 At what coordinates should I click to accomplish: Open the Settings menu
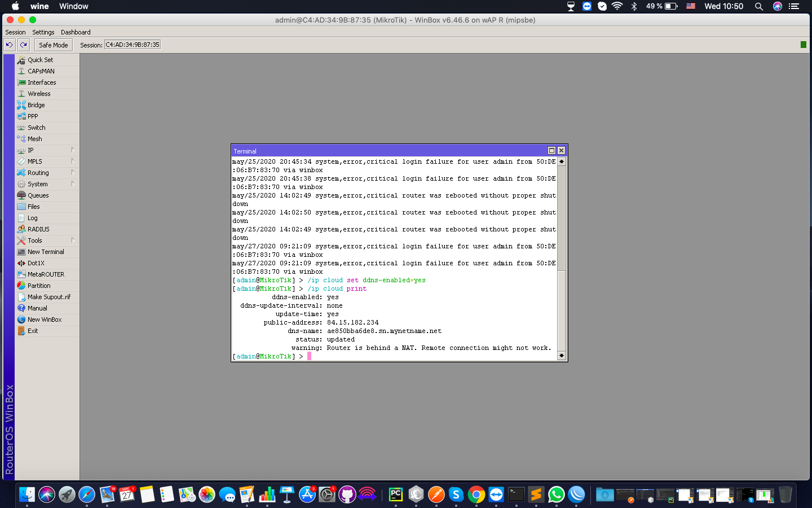coord(43,32)
